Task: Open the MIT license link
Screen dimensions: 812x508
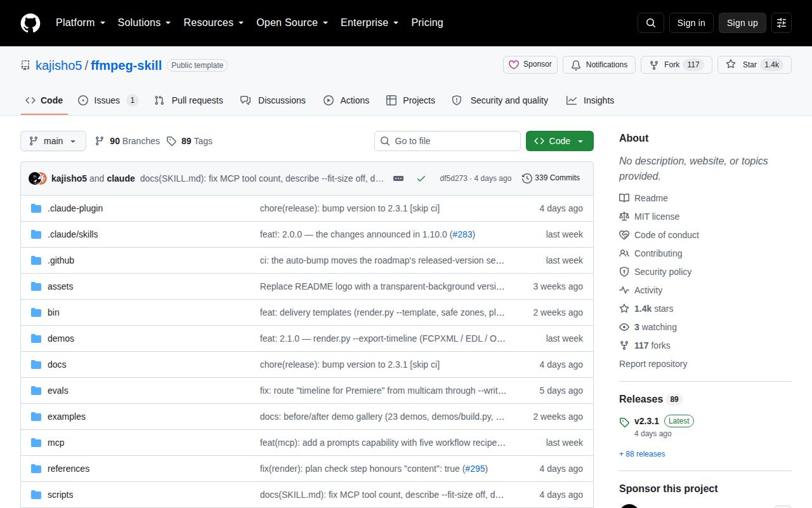Action: [x=649, y=217]
